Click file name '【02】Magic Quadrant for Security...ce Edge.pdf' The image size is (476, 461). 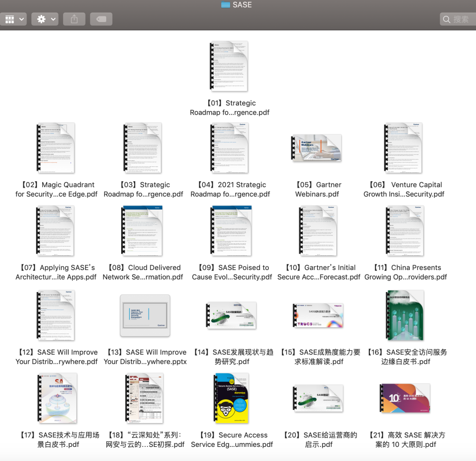pos(56,189)
